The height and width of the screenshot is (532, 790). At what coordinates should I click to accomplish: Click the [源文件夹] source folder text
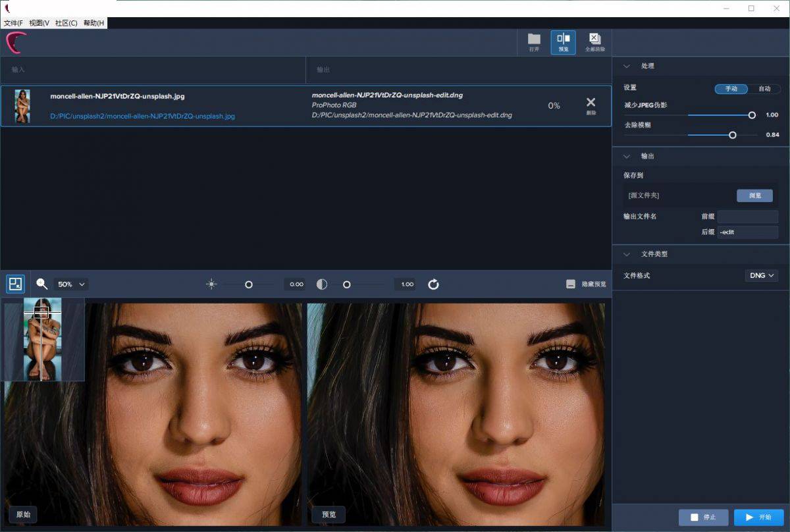pos(644,196)
